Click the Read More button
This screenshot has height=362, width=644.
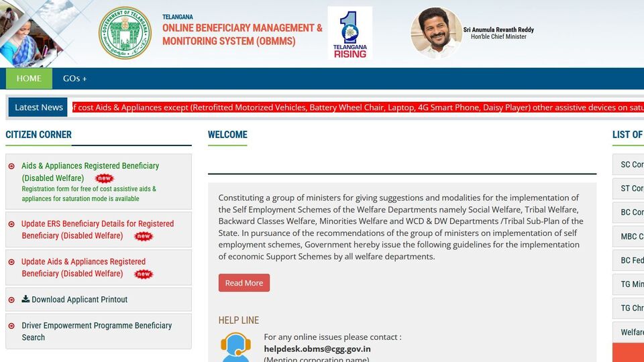[x=244, y=283]
